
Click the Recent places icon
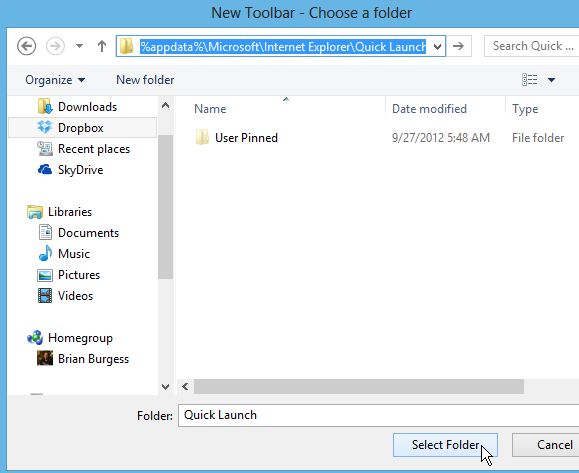45,148
